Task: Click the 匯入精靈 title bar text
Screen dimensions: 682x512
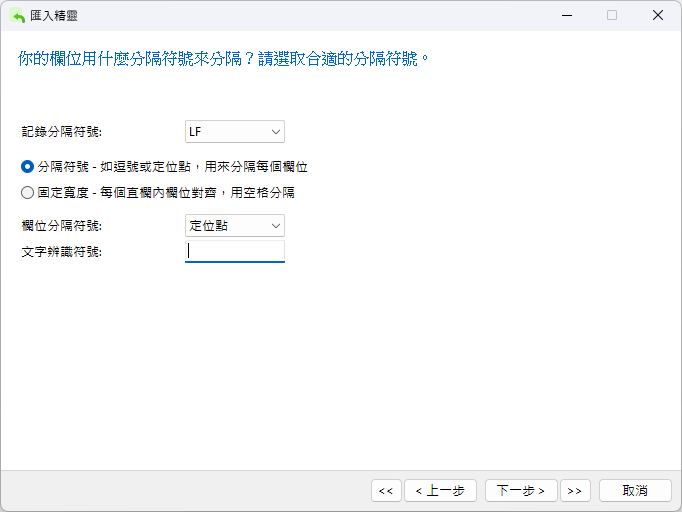Action: 56,15
